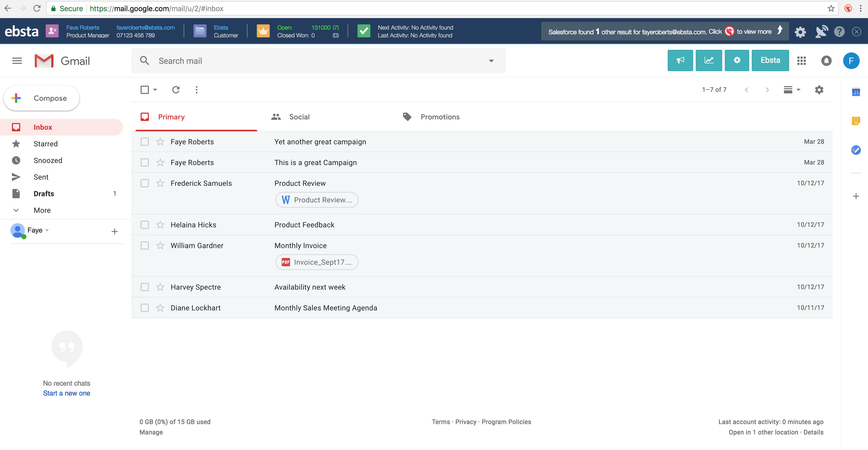This screenshot has width=868, height=450.
Task: Click the Google Calendar side panel icon
Action: pyautogui.click(x=856, y=92)
